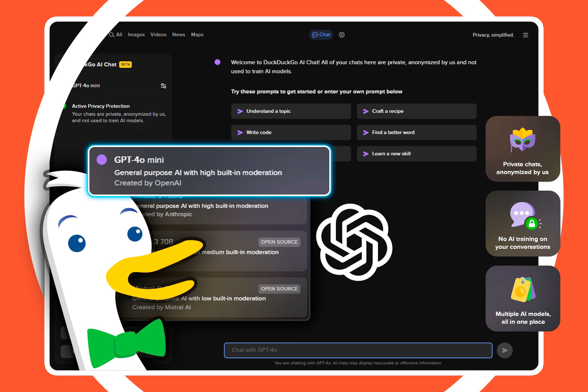
Task: Click the DuckDuckGo AI Chat icon
Action: point(322,34)
